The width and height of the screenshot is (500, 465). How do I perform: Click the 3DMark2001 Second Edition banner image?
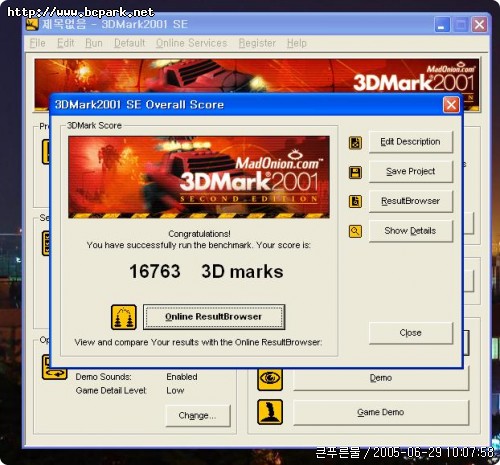pos(199,177)
